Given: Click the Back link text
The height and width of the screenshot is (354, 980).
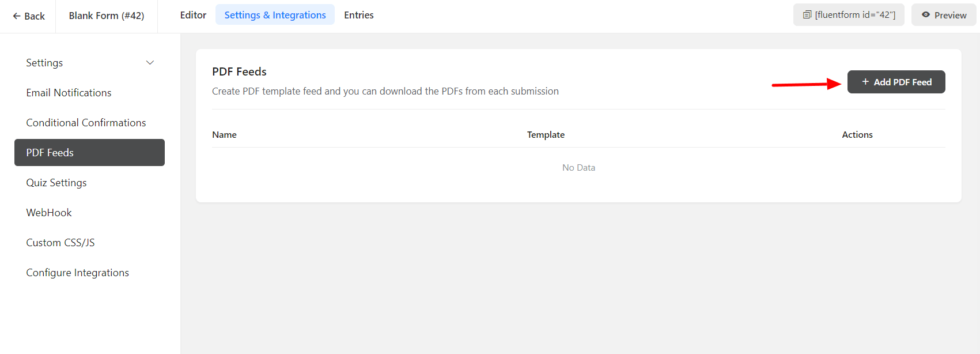Looking at the screenshot, I should [x=35, y=16].
